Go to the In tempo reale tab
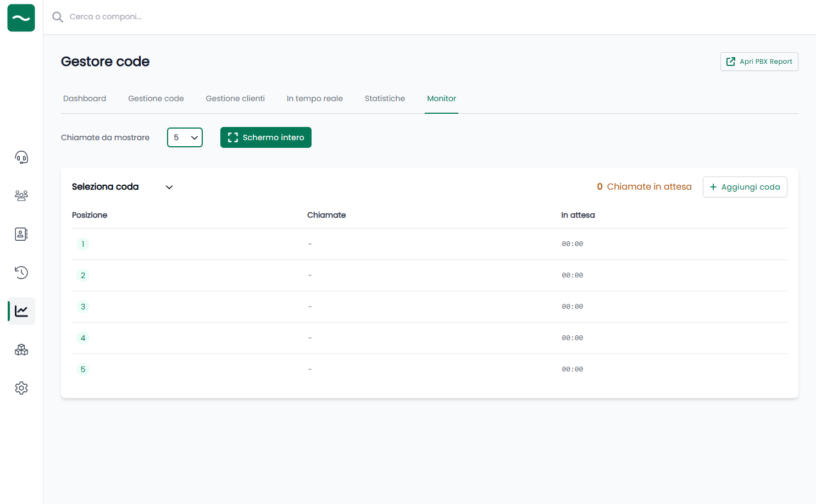Screen dimensions: 816x504 [x=314, y=98]
